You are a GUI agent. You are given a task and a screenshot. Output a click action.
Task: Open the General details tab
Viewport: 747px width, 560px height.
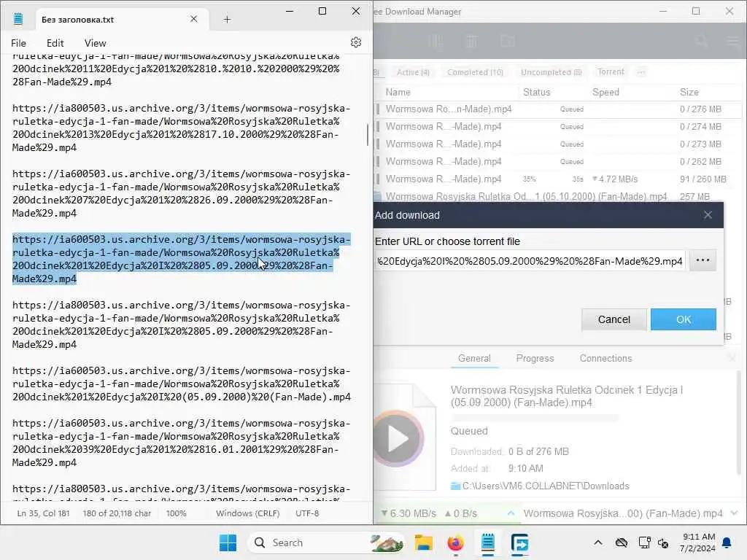point(474,358)
